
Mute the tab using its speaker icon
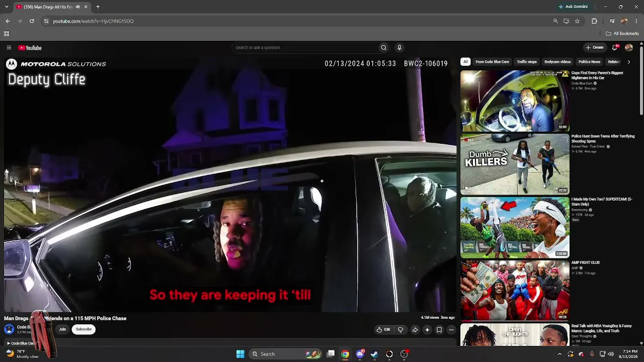78,7
